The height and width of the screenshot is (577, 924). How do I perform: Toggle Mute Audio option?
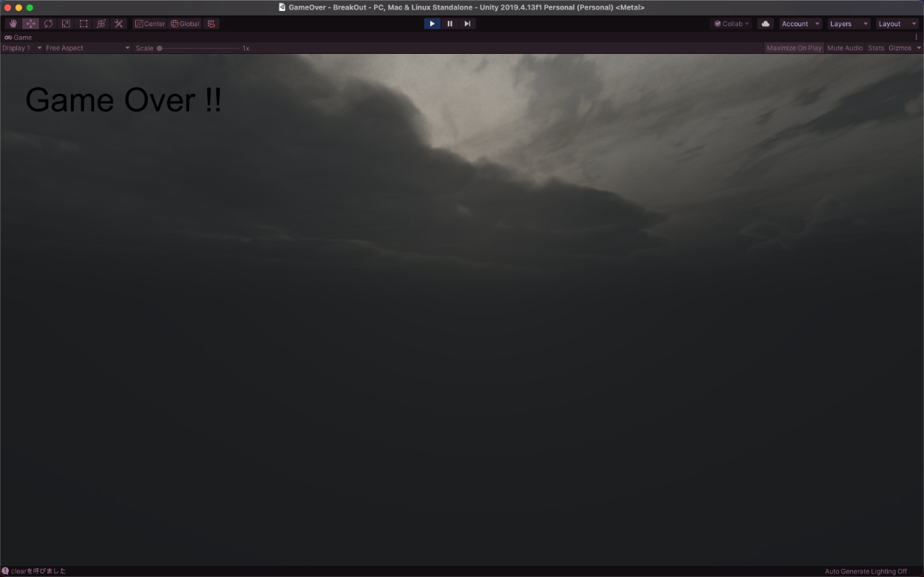point(845,48)
